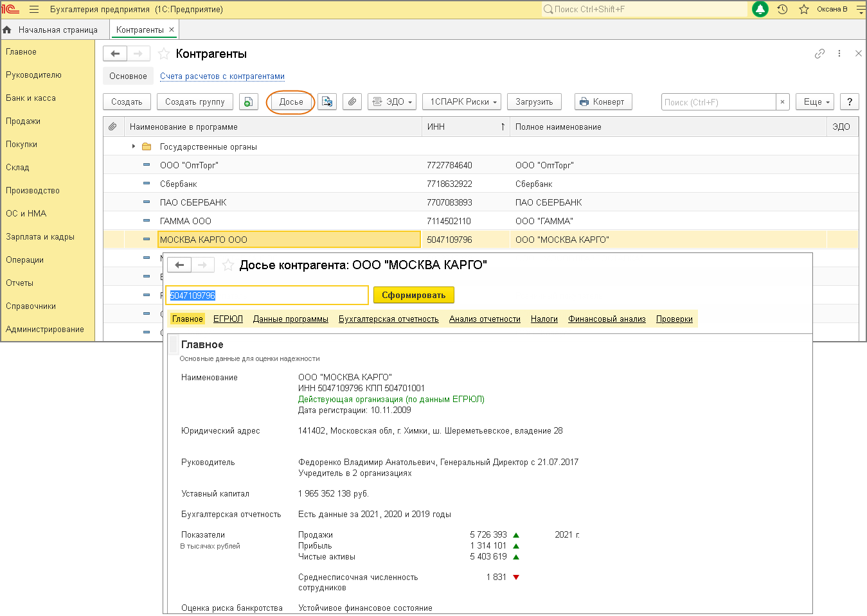This screenshot has height=616, width=867.
Task: Go back in the Контрагенты form
Action: (115, 54)
